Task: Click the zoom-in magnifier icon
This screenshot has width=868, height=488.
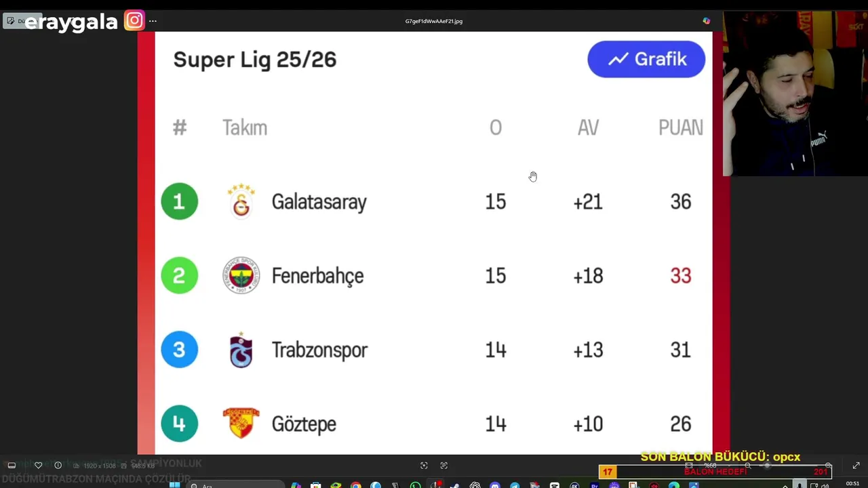Action: tap(828, 466)
